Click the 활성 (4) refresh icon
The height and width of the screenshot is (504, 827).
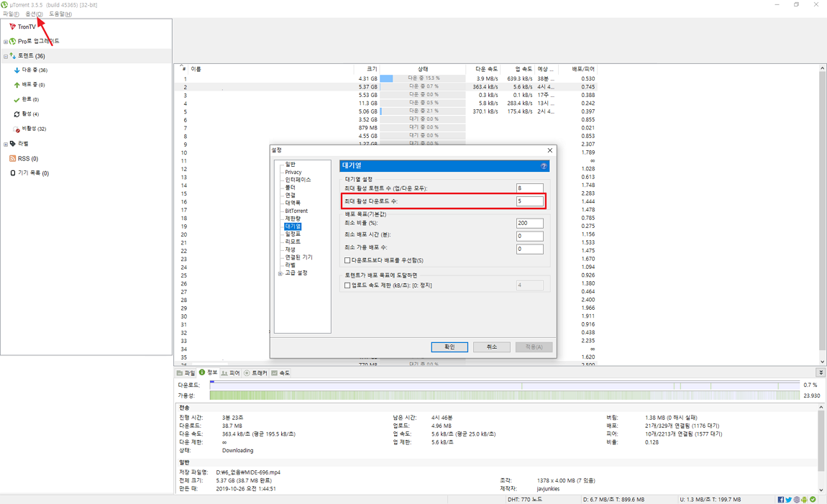(17, 114)
